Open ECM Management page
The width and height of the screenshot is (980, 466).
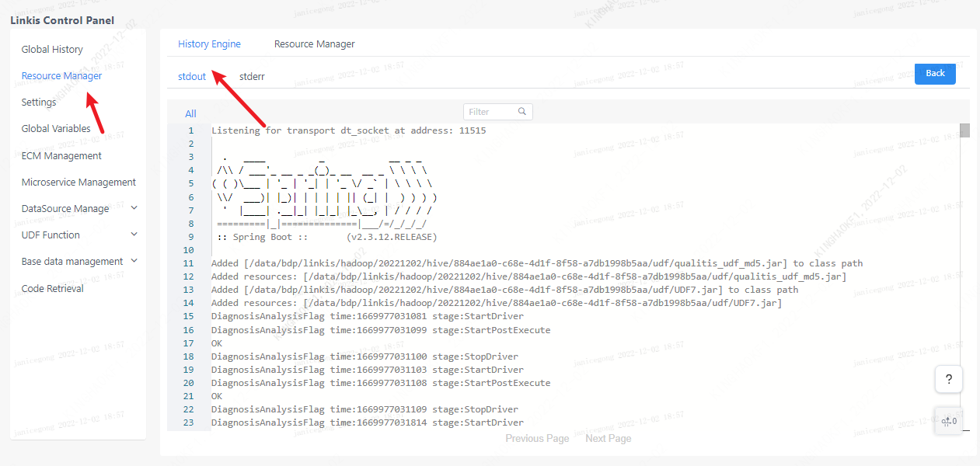61,156
